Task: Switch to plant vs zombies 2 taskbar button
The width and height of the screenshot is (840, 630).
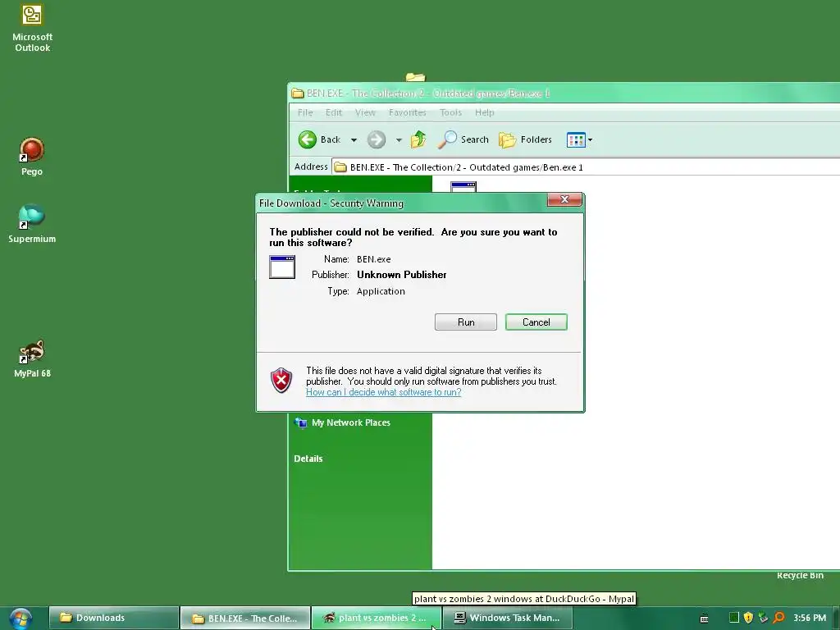Action: tap(376, 618)
